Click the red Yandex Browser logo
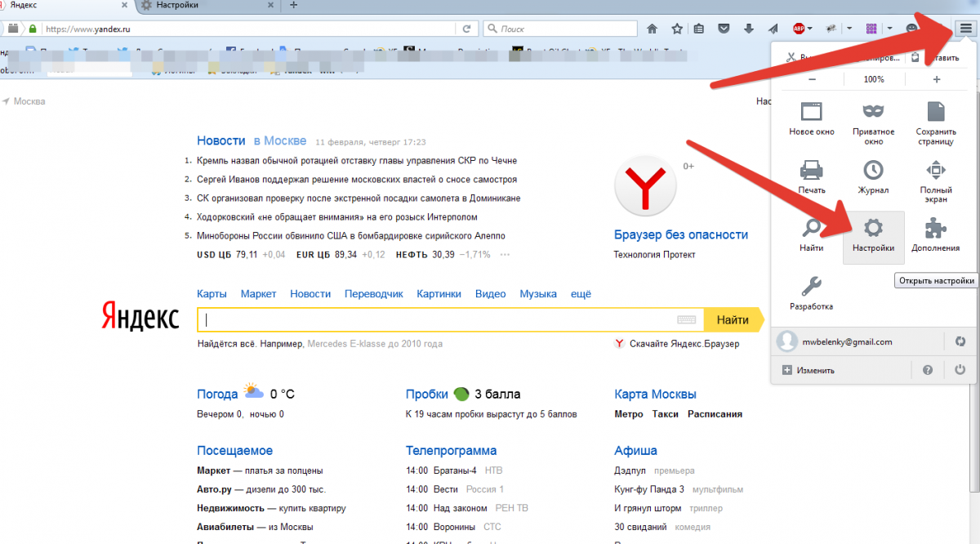Viewport: 980px width, 544px height. [x=644, y=188]
